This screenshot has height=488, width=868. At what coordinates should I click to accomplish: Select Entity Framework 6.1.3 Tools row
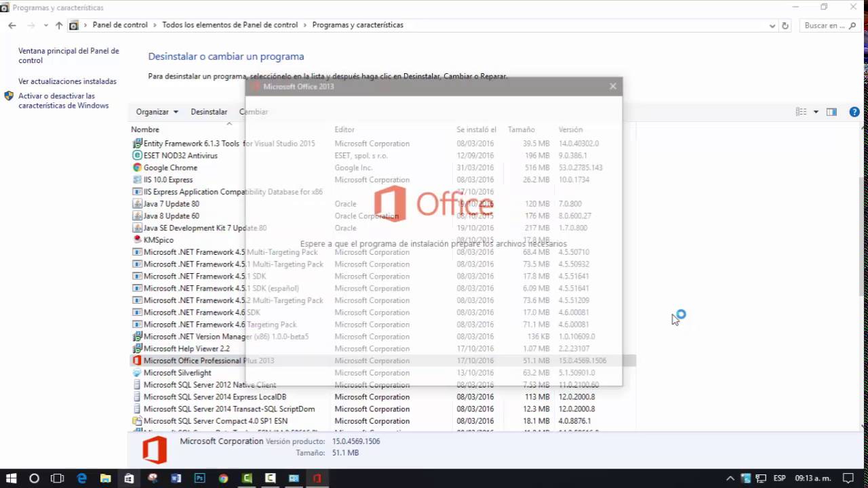(x=383, y=144)
